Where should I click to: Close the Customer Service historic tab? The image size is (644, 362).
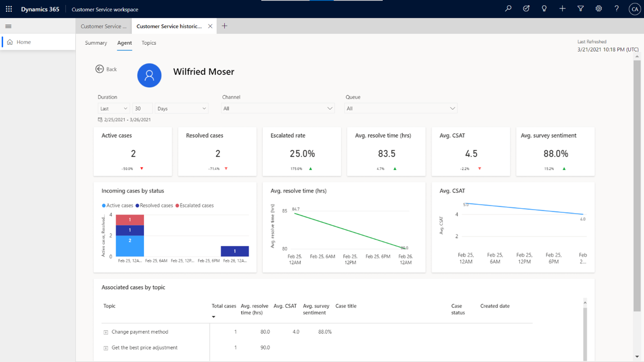(210, 26)
